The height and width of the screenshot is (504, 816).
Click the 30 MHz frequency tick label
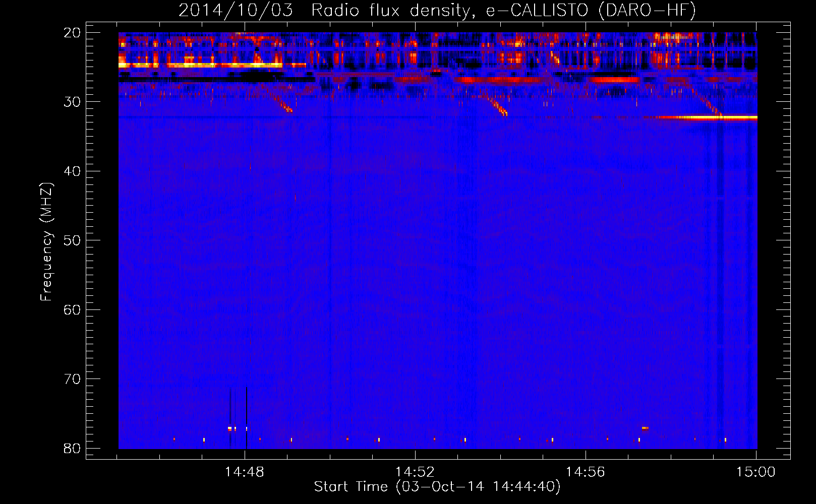click(x=72, y=102)
